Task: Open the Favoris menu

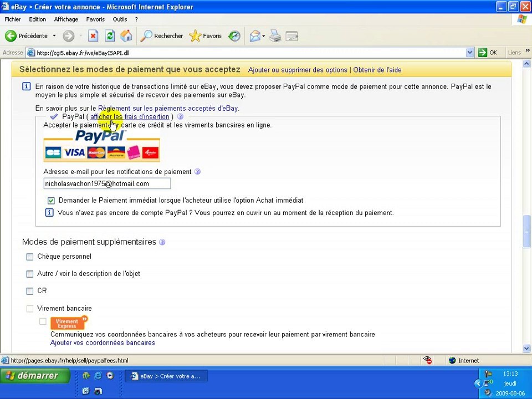Action: click(95, 19)
